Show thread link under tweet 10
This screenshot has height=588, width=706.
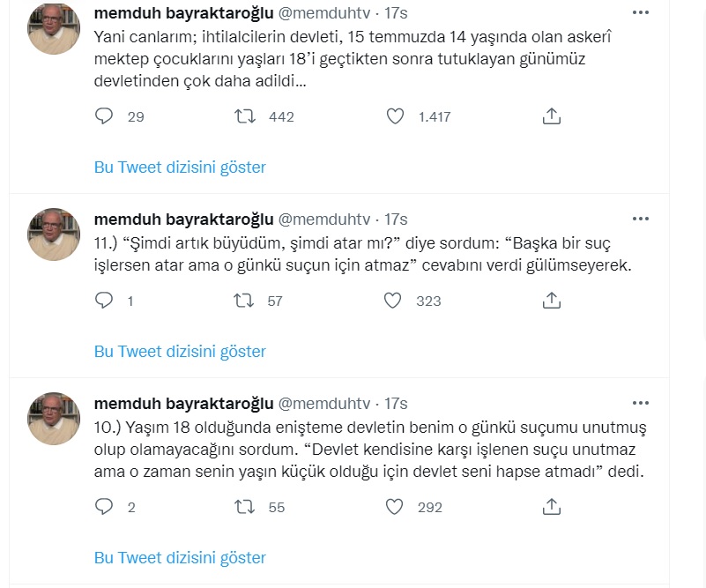pos(180,557)
